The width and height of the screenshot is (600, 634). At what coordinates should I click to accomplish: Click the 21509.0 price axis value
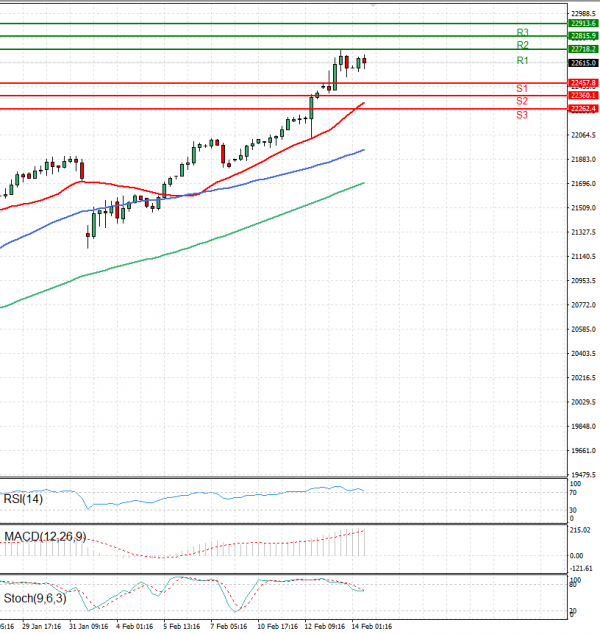583,208
